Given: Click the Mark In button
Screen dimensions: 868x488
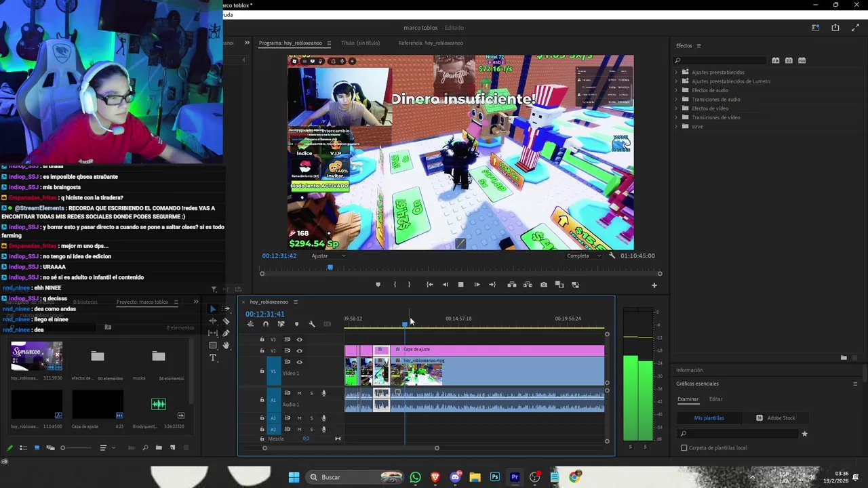Looking at the screenshot, I should (395, 285).
